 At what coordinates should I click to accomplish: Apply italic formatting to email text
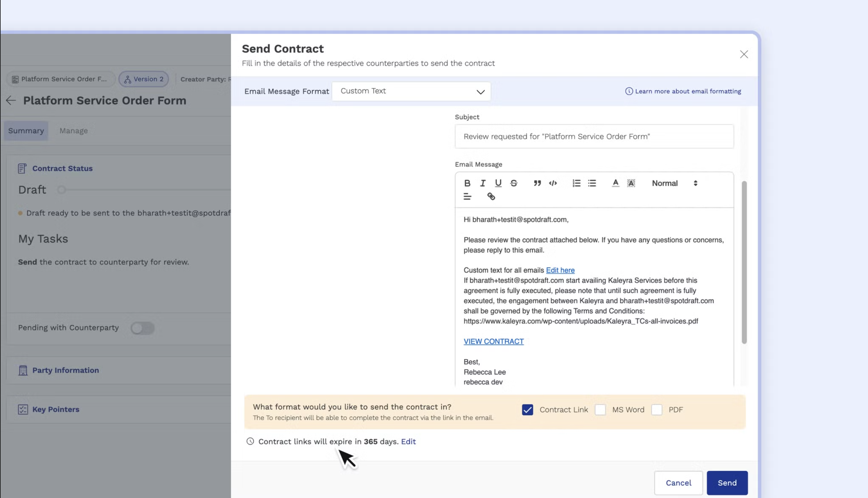(x=482, y=183)
